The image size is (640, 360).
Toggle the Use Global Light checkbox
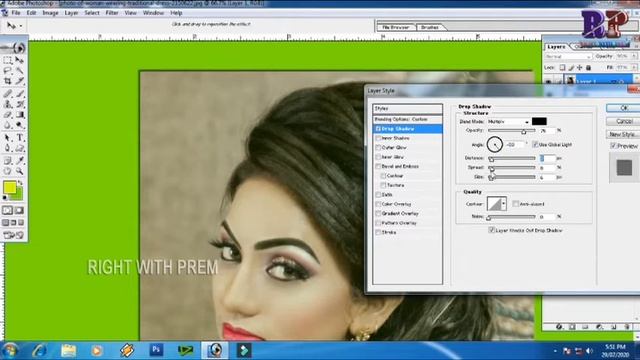click(535, 144)
